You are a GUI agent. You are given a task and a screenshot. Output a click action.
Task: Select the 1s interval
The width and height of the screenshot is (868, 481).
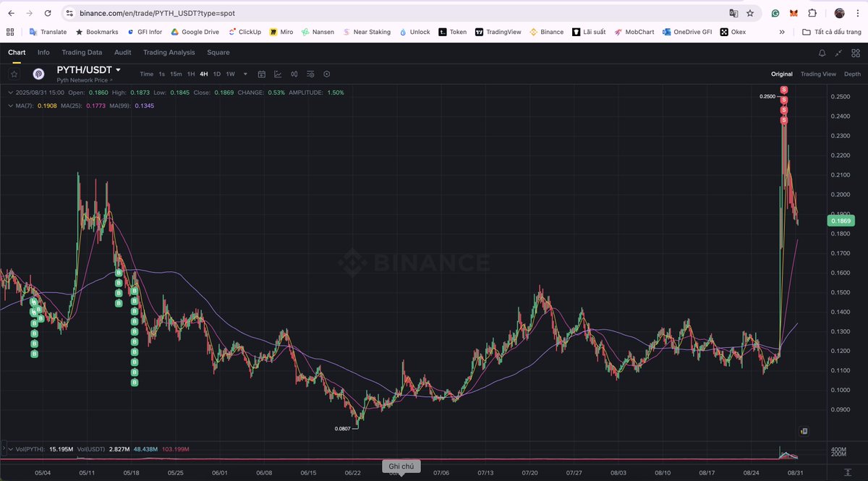click(162, 74)
